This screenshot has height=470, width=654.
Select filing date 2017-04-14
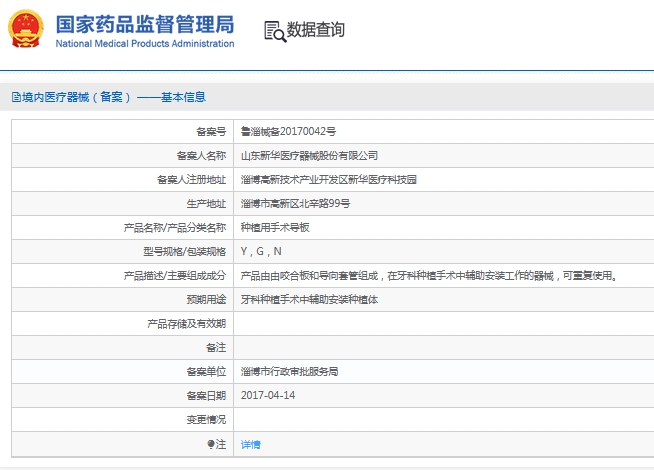[x=268, y=395]
